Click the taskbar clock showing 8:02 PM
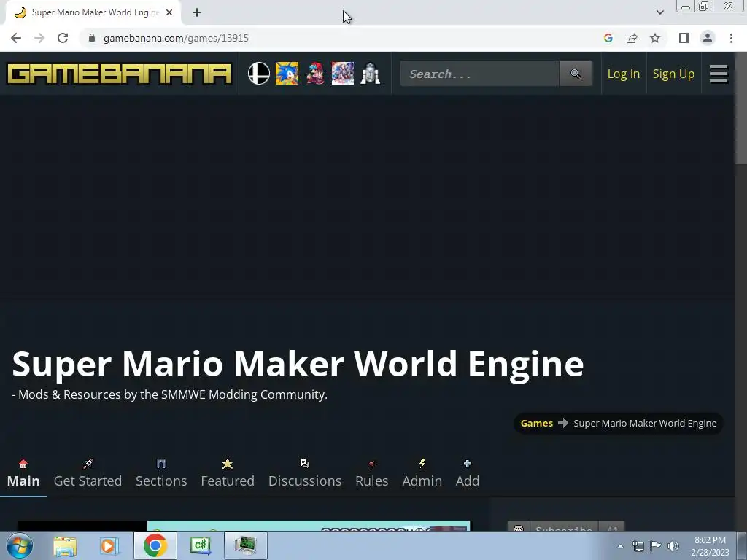The image size is (747, 560). tap(710, 546)
